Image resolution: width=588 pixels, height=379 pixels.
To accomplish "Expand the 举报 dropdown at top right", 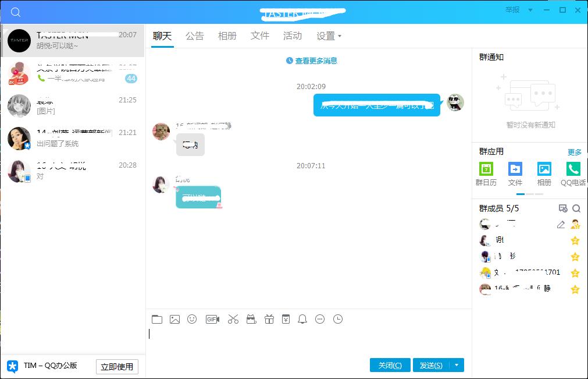I will point(530,10).
